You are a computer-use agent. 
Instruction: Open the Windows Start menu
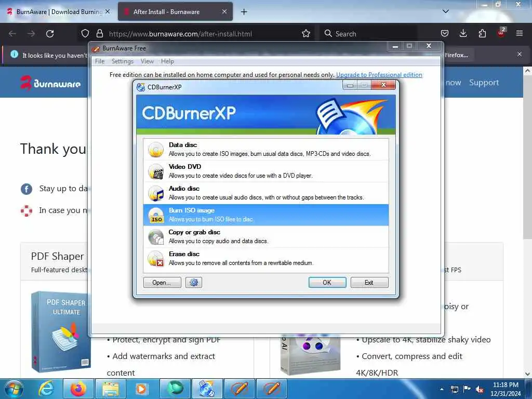(14, 389)
